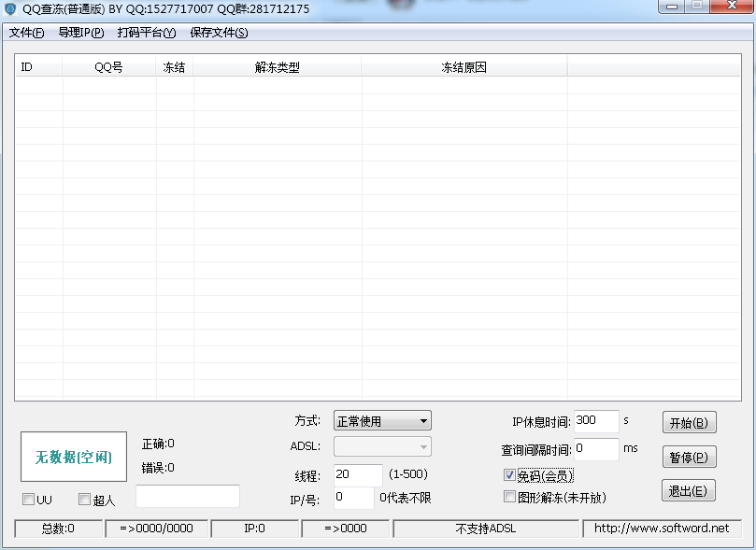Image resolution: width=756 pixels, height=550 pixels.
Task: Click the 退出(E) button
Action: pyautogui.click(x=688, y=491)
